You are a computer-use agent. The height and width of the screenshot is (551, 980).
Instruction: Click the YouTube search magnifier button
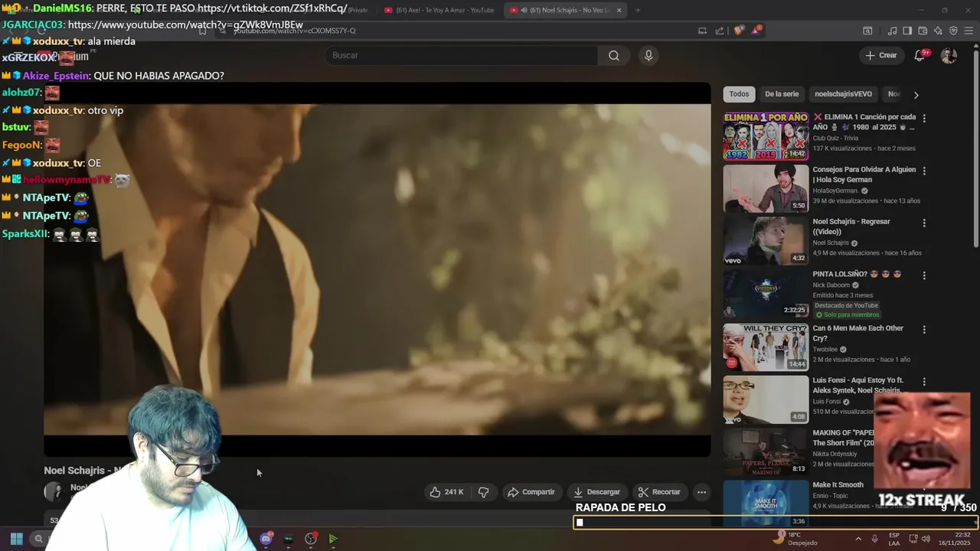tap(614, 55)
